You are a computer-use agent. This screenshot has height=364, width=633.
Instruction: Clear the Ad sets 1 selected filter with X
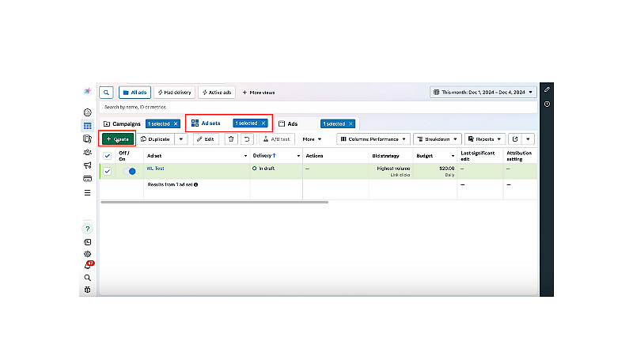[263, 123]
